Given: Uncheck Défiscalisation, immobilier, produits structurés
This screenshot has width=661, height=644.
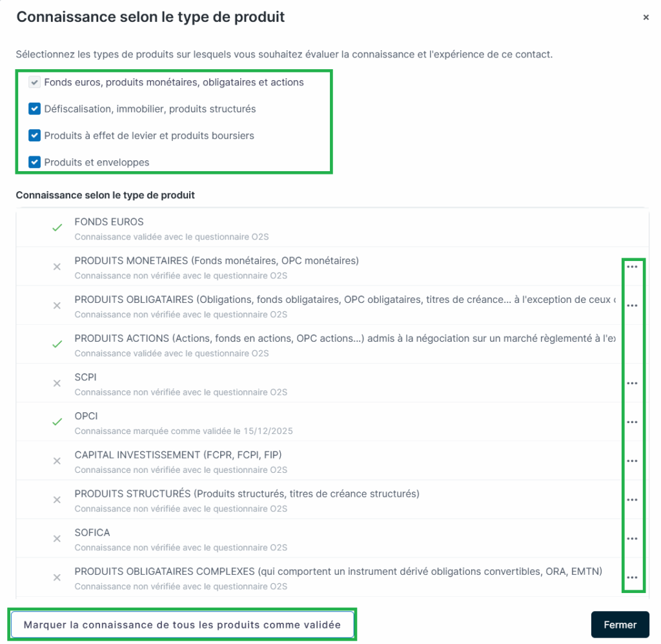Looking at the screenshot, I should pyautogui.click(x=35, y=109).
